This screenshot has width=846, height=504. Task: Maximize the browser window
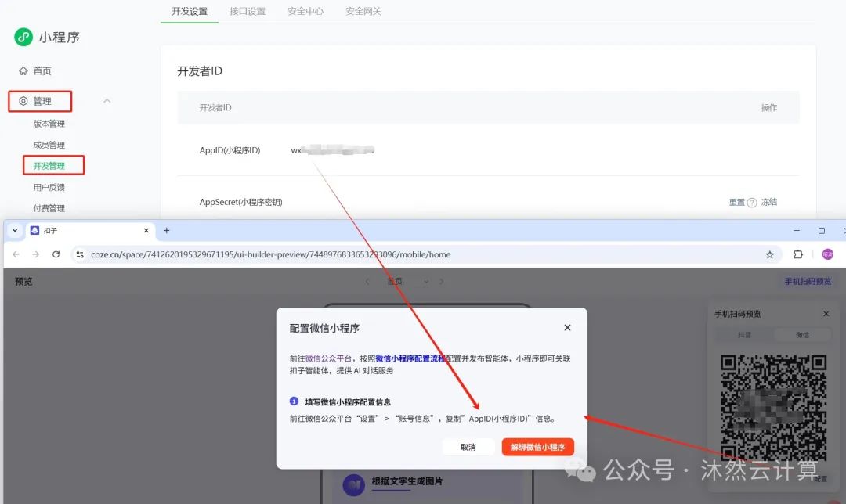point(821,230)
